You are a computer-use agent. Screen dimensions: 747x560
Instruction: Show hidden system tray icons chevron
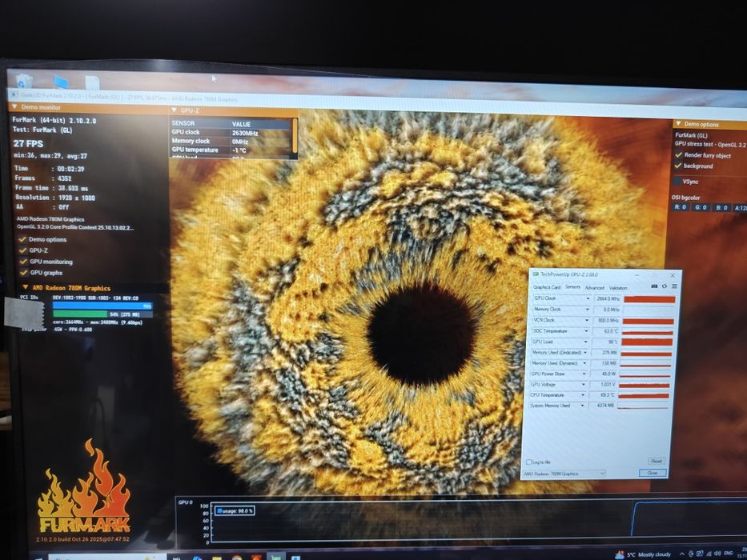[682, 554]
